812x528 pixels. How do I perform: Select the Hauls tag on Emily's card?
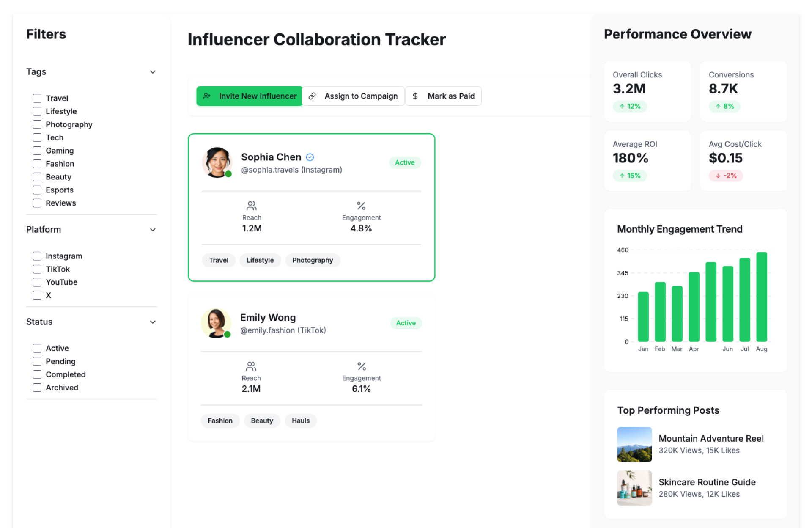pos(300,421)
